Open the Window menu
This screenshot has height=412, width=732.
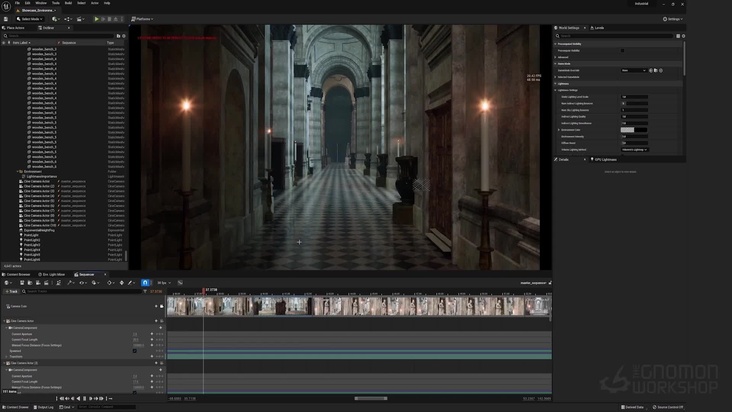(x=41, y=3)
